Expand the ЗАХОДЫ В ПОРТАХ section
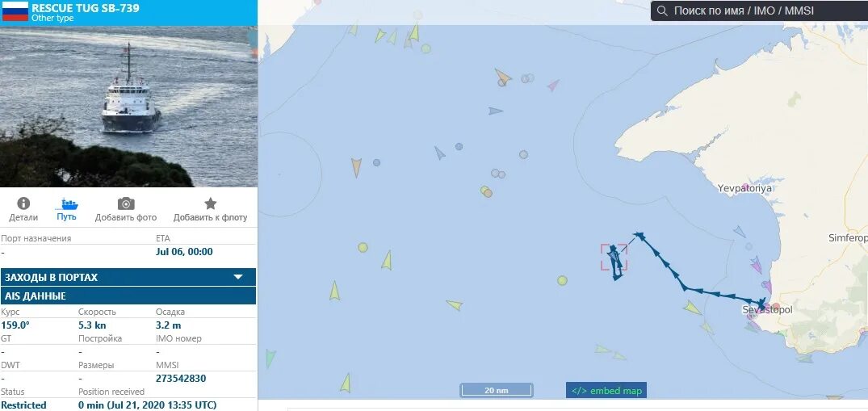868x411 pixels. point(128,277)
